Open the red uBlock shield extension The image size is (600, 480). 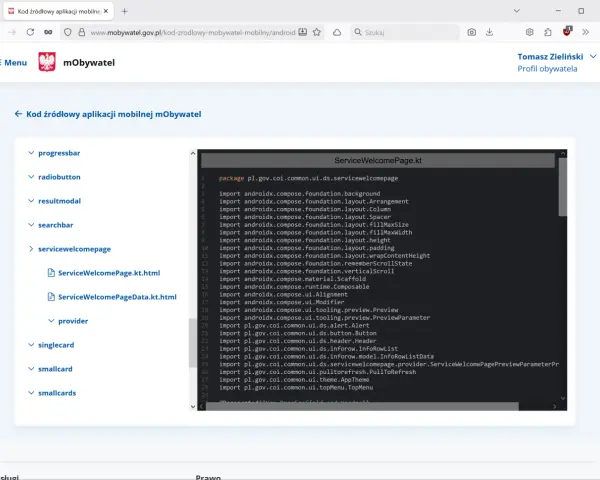click(x=567, y=31)
